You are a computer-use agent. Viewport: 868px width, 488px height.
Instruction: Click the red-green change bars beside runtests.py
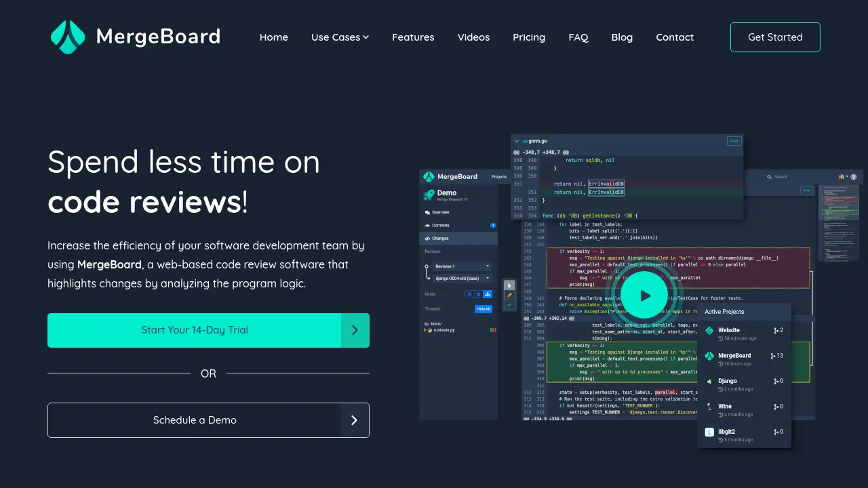494,330
